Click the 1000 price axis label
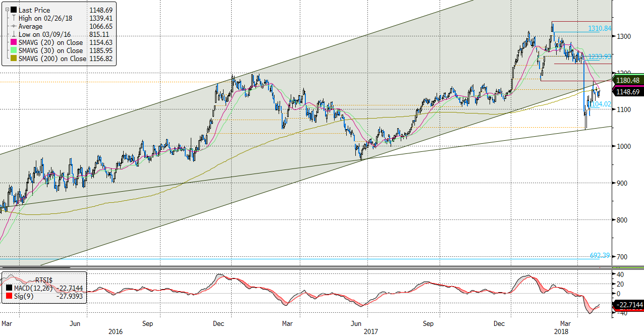The width and height of the screenshot is (644, 335). 624,146
